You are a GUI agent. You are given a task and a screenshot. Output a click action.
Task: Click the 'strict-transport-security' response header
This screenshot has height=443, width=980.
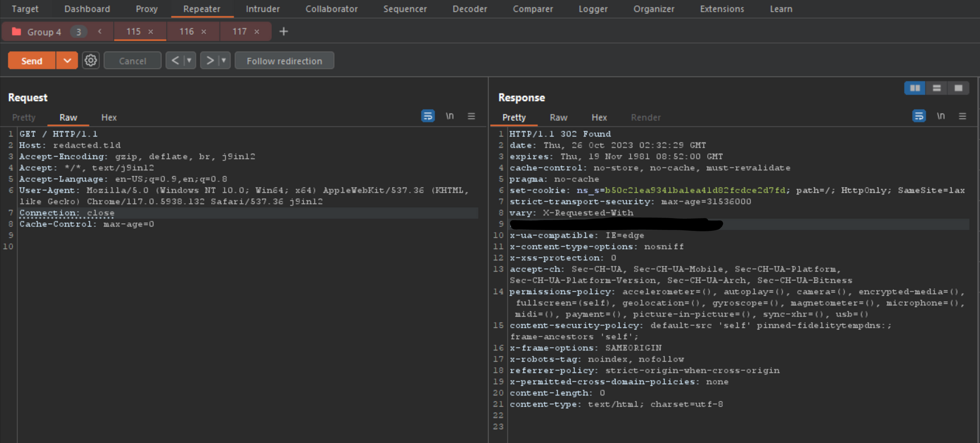coord(631,201)
